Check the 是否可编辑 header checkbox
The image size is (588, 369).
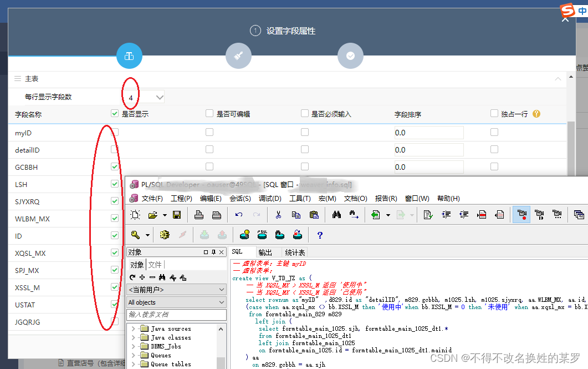click(209, 113)
